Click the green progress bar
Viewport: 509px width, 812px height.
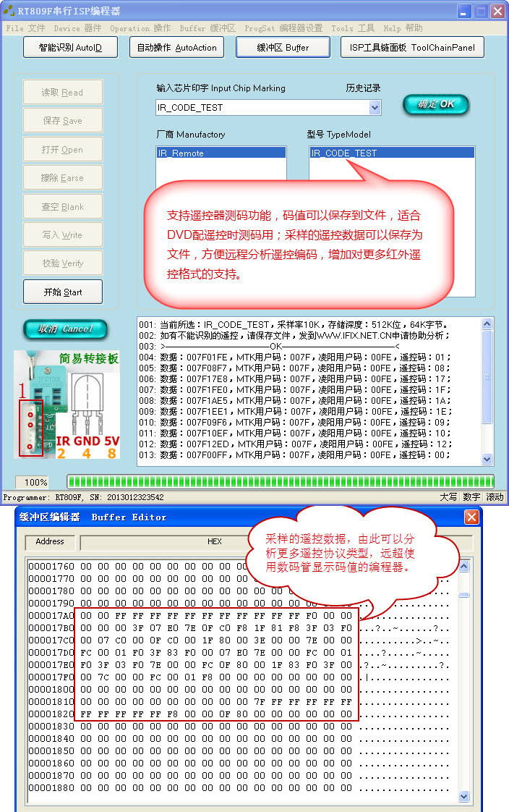pyautogui.click(x=281, y=481)
